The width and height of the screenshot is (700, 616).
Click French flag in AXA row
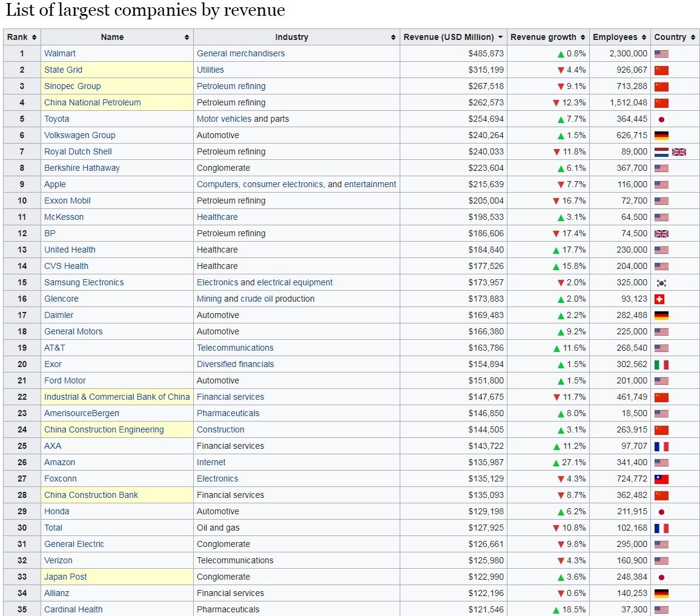pyautogui.click(x=661, y=446)
